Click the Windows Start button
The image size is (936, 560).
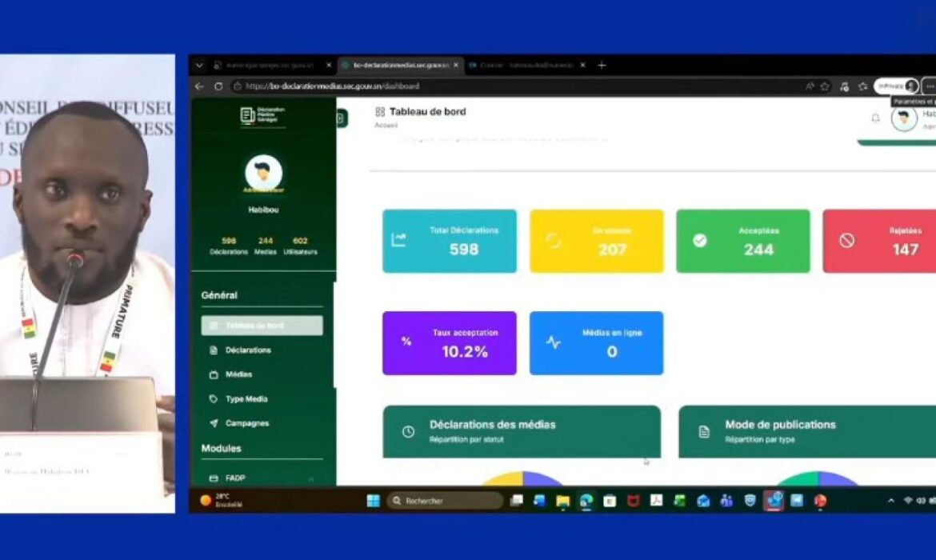[x=373, y=501]
